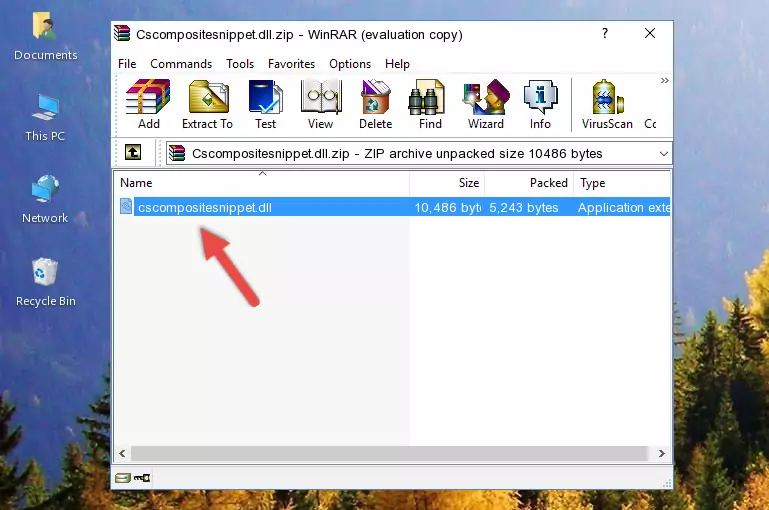Open the View file tool
The height and width of the screenshot is (510, 769).
(x=321, y=104)
